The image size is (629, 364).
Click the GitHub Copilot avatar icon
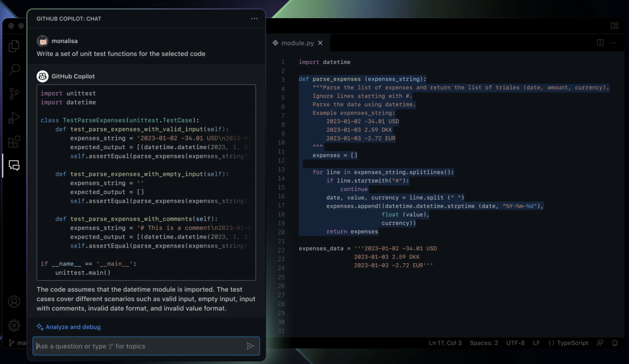click(43, 76)
